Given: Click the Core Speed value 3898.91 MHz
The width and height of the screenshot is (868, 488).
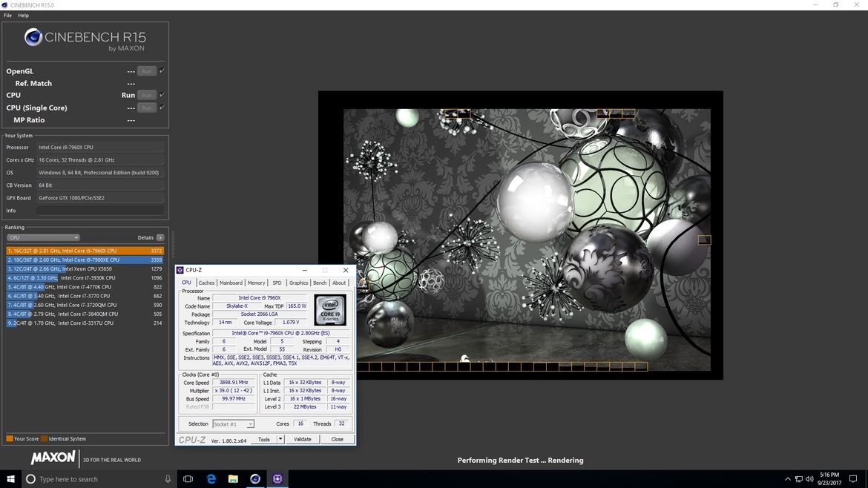Looking at the screenshot, I should (234, 383).
